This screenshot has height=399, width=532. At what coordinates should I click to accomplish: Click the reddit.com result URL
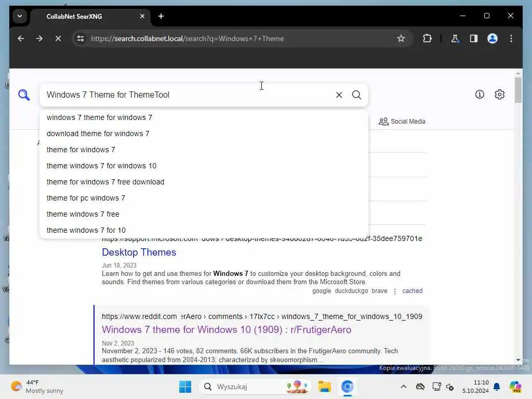pyautogui.click(x=262, y=316)
